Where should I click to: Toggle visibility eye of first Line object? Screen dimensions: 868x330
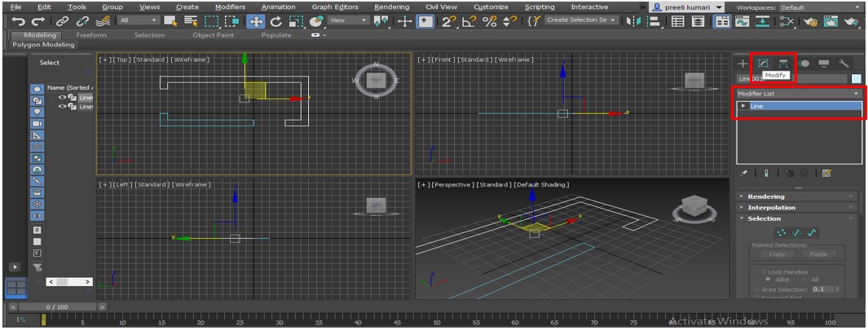coord(62,97)
